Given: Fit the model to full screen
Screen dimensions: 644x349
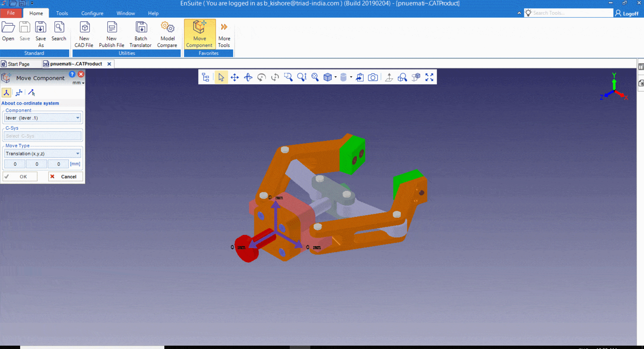Looking at the screenshot, I should pos(429,78).
